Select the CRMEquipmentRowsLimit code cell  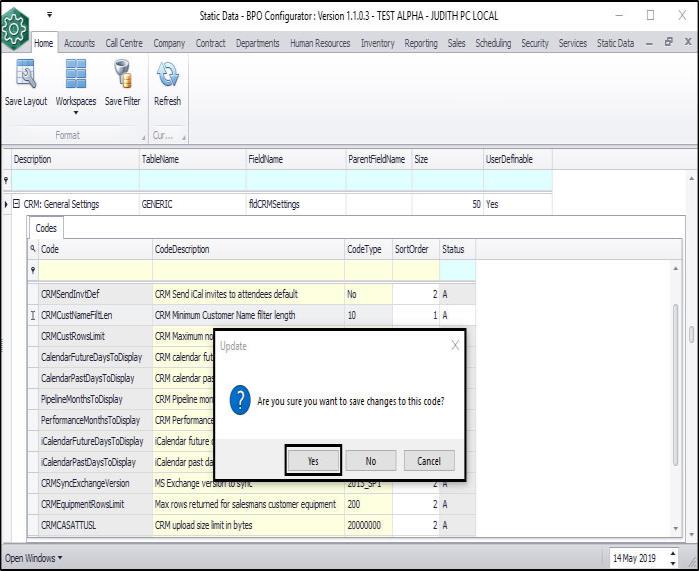click(x=95, y=504)
